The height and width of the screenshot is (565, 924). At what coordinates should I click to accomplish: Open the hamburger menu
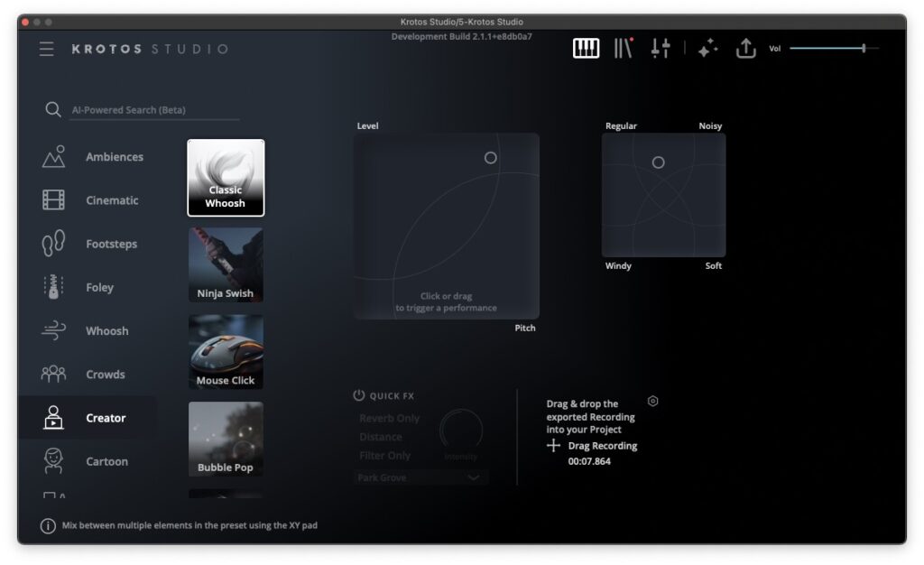tap(46, 49)
